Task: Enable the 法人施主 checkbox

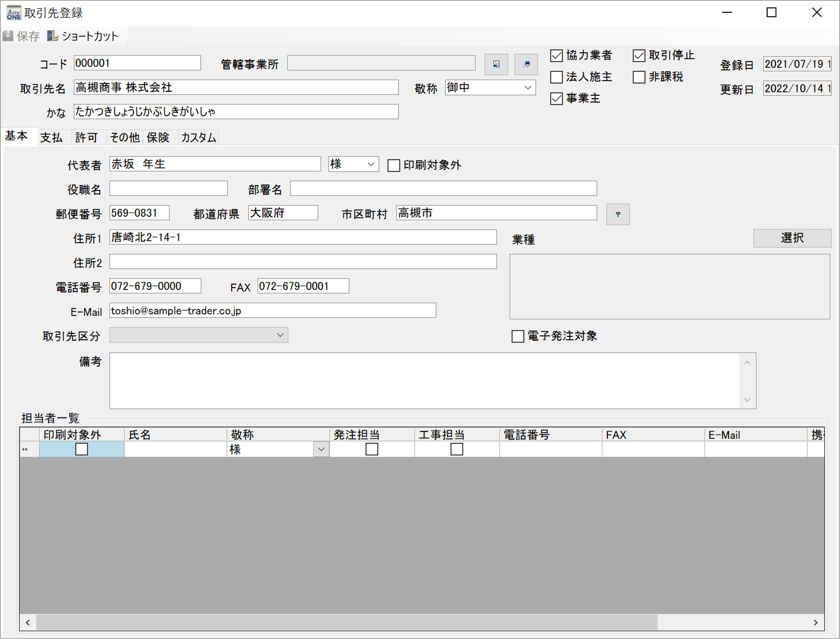Action: tap(556, 77)
